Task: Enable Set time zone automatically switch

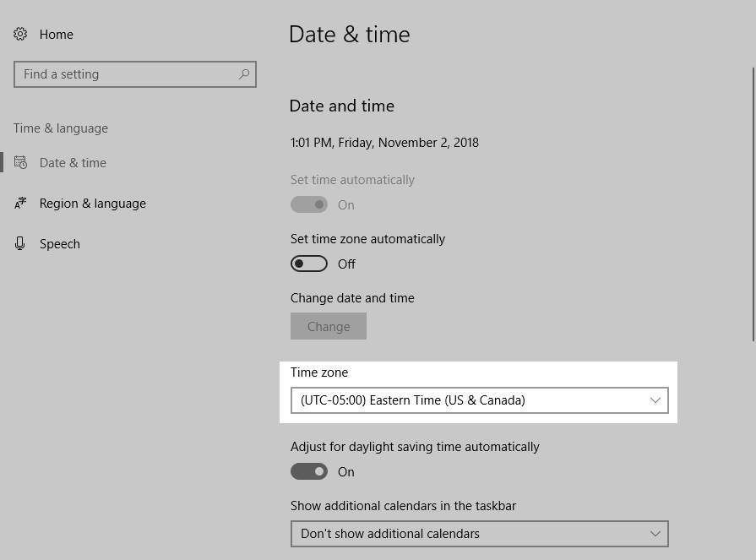Action: tap(309, 264)
